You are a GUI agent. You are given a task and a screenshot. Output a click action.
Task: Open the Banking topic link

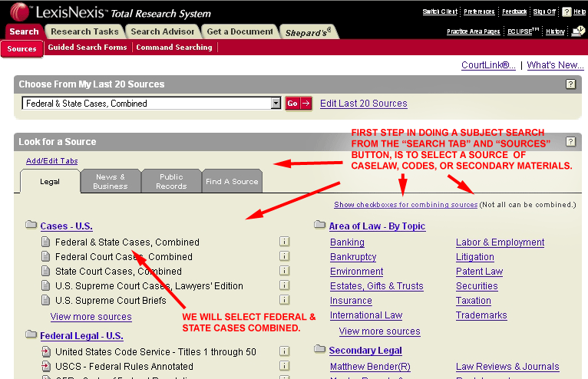pyautogui.click(x=347, y=242)
